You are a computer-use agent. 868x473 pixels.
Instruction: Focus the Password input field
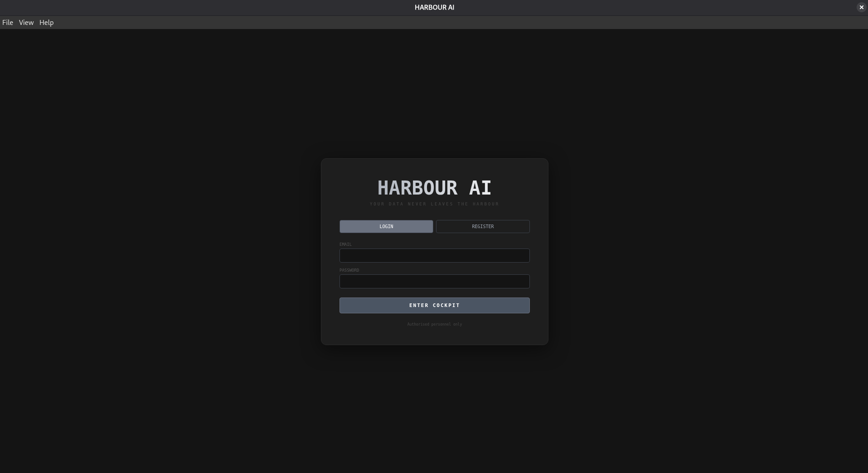coord(434,281)
